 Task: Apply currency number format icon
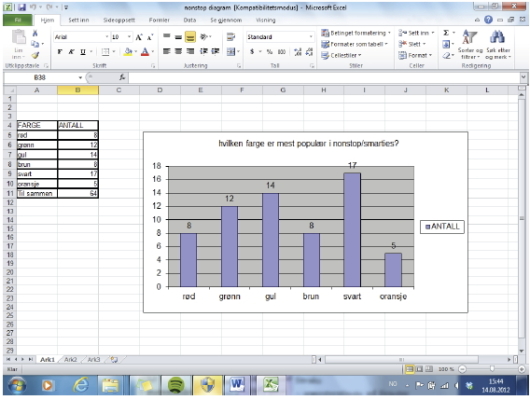252,52
